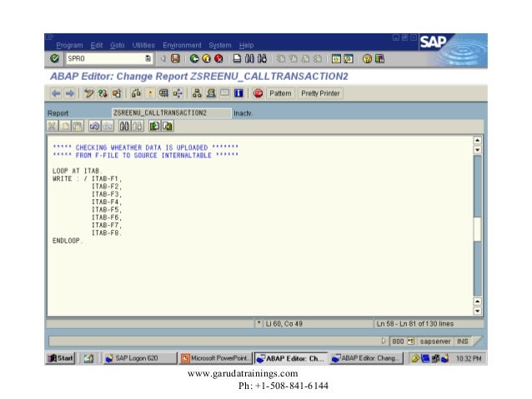The image size is (532, 399).
Task: Click the Upload local file icon in editor toolbar
Action: coord(155,126)
